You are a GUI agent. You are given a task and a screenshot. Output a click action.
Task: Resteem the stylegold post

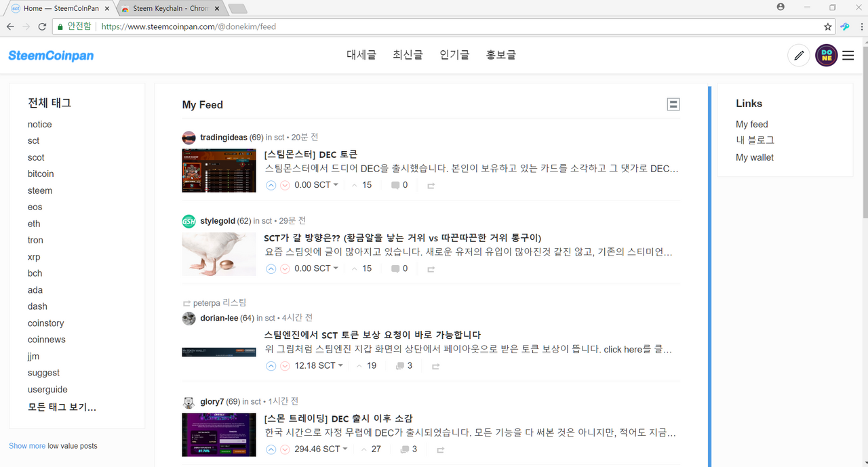[431, 269]
